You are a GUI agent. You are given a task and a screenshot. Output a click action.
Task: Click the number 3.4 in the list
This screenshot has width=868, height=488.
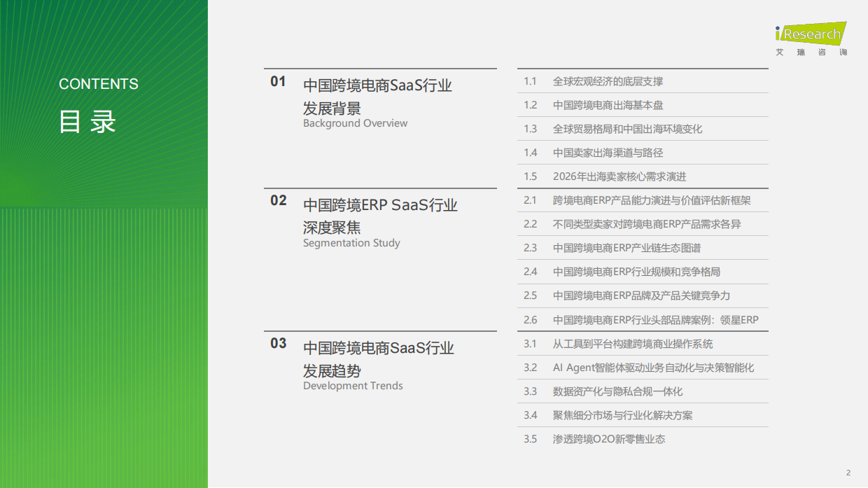click(530, 415)
